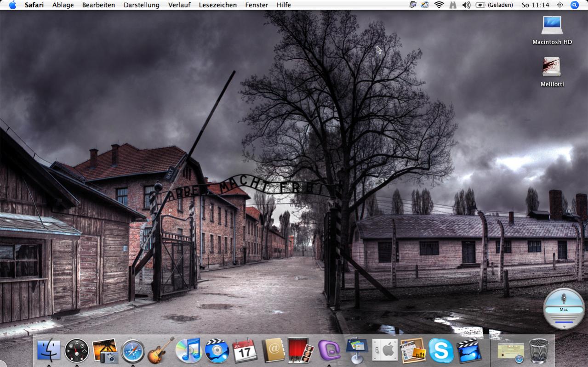
Task: Launch iMovie clapperboard icon
Action: tap(468, 351)
